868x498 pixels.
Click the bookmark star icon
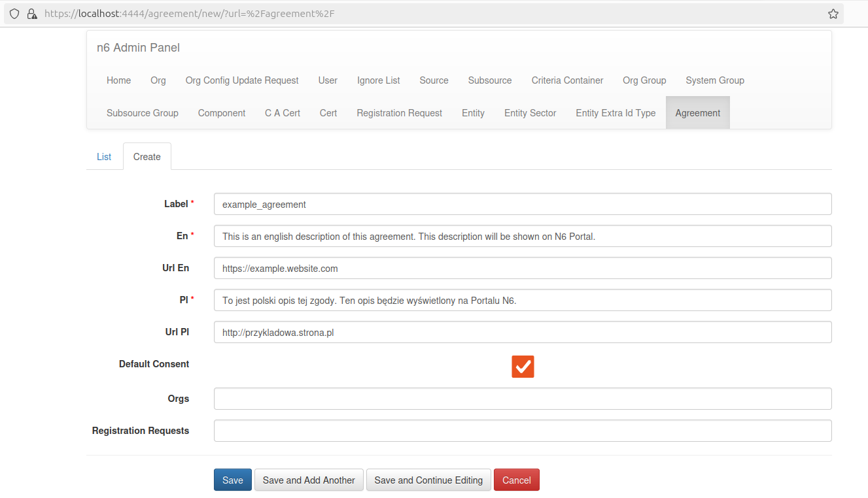coord(833,14)
